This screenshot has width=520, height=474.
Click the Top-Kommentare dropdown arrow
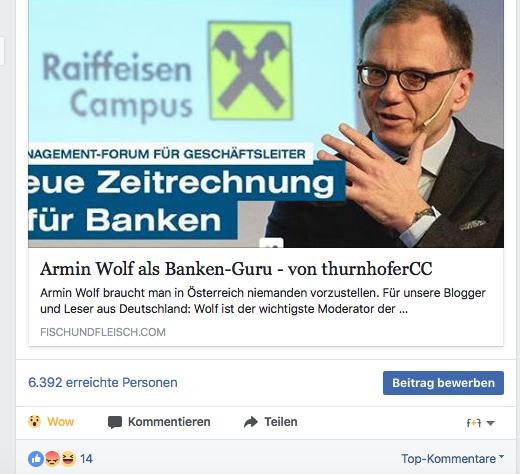501,457
